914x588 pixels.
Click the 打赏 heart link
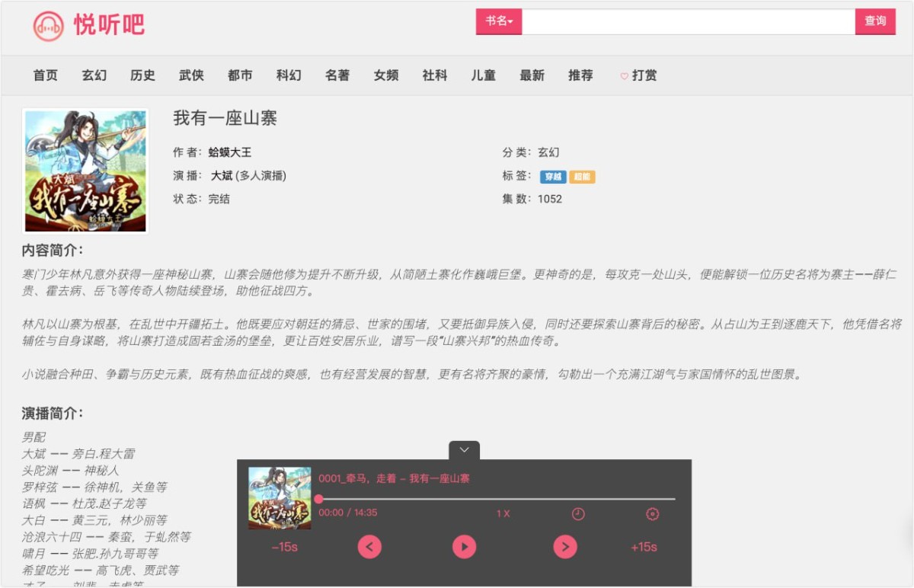(638, 75)
